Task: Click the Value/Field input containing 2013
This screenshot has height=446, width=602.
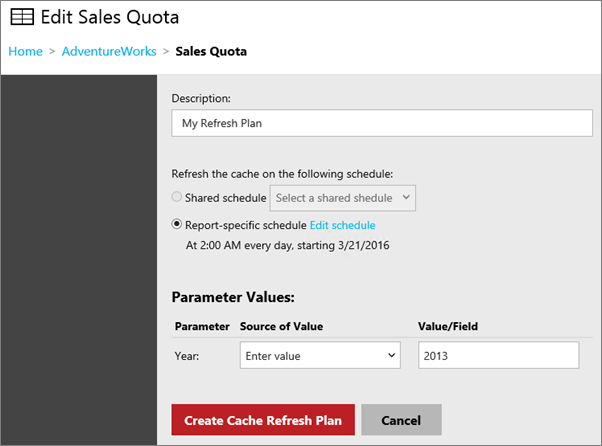Action: pyautogui.click(x=498, y=356)
